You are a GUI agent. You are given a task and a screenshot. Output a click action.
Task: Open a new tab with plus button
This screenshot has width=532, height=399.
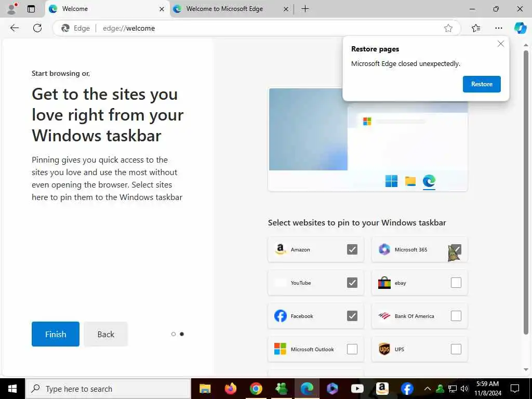point(305,9)
